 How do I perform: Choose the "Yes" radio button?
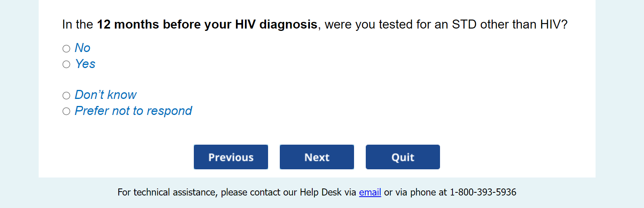(66, 64)
